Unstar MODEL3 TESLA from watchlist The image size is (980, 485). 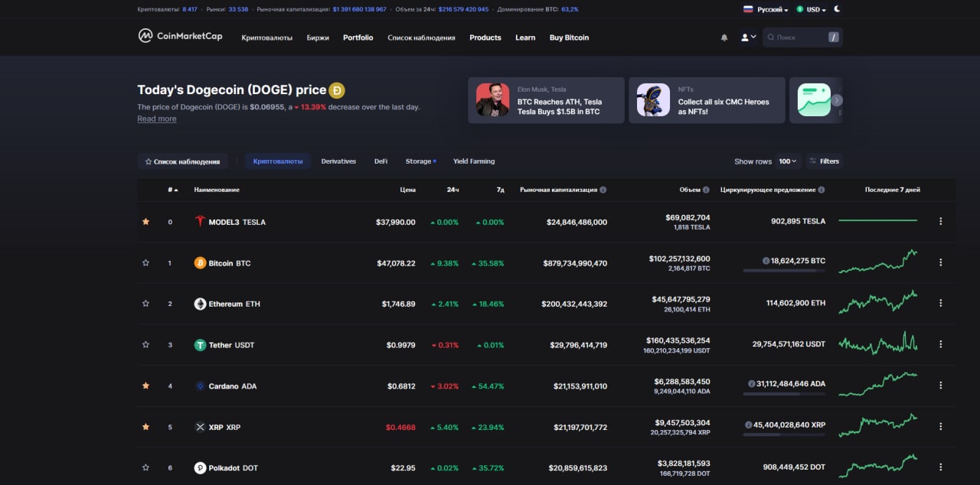tap(145, 222)
